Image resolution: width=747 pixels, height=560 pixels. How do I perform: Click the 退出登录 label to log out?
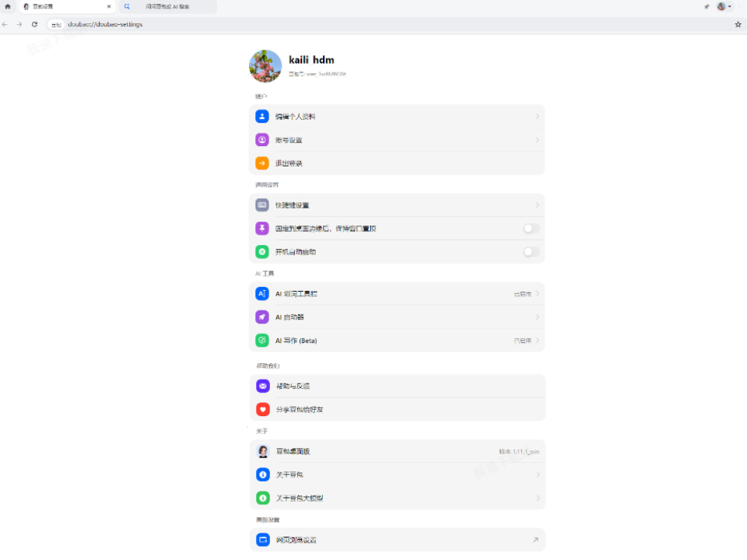pyautogui.click(x=289, y=163)
